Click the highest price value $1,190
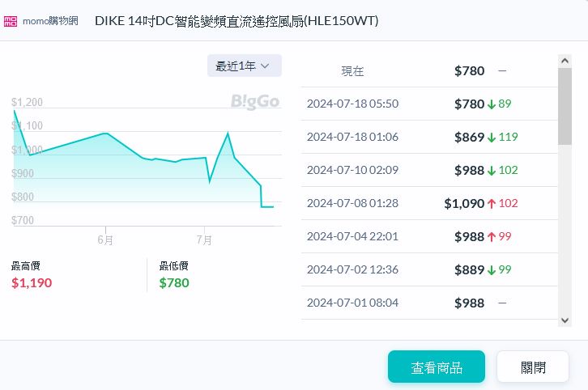588x390 pixels. tap(32, 282)
